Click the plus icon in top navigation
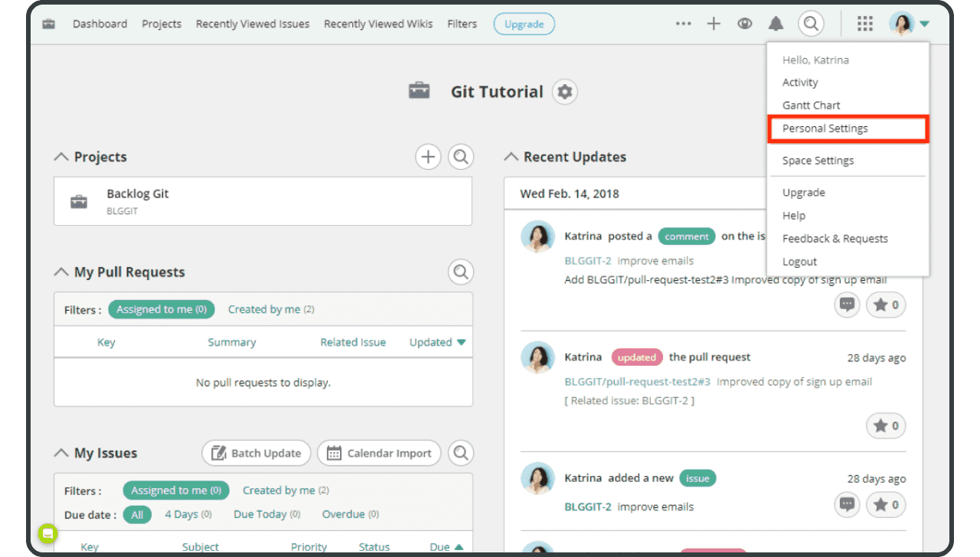This screenshot has width=980, height=557. [714, 24]
